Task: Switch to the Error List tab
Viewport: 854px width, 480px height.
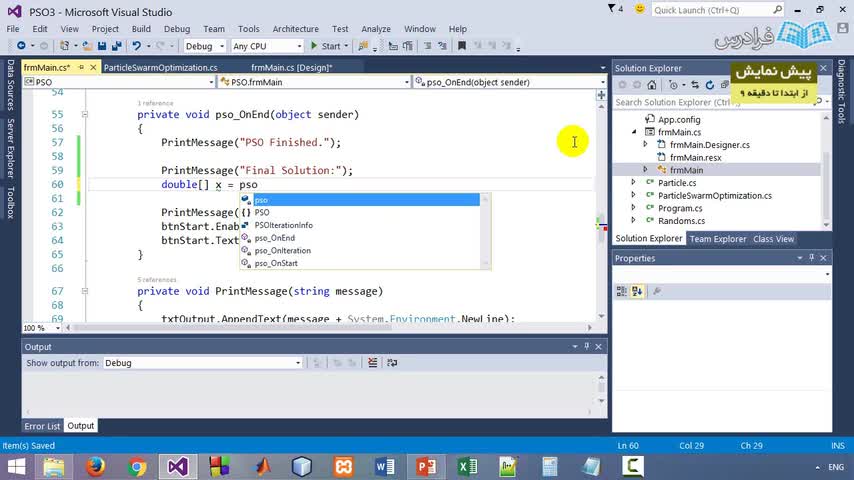Action: pyautogui.click(x=42, y=426)
